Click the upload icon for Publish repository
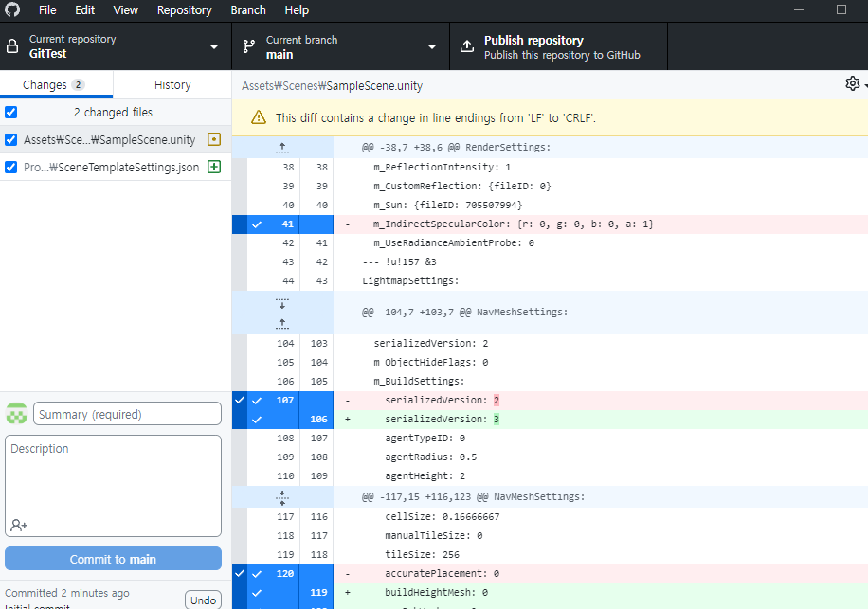Screen dimensions: 868x609 pyautogui.click(x=467, y=46)
